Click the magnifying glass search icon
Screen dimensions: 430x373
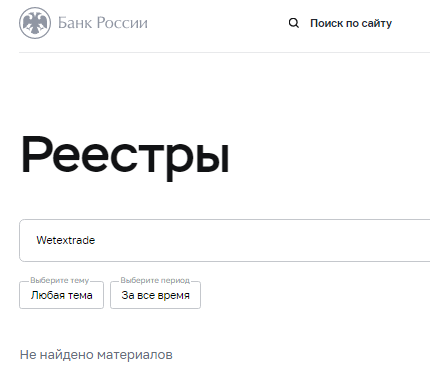(294, 23)
